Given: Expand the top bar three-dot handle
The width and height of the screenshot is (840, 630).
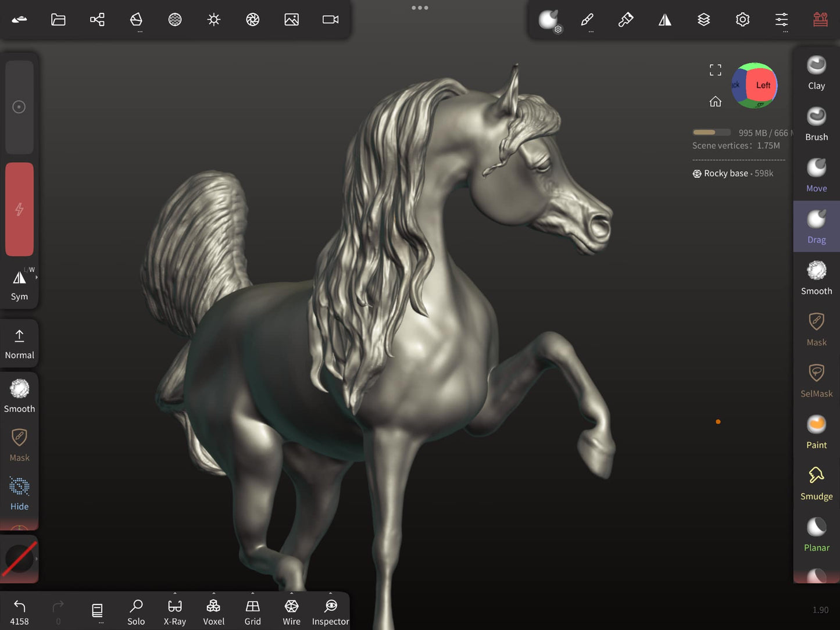Looking at the screenshot, I should tap(420, 8).
